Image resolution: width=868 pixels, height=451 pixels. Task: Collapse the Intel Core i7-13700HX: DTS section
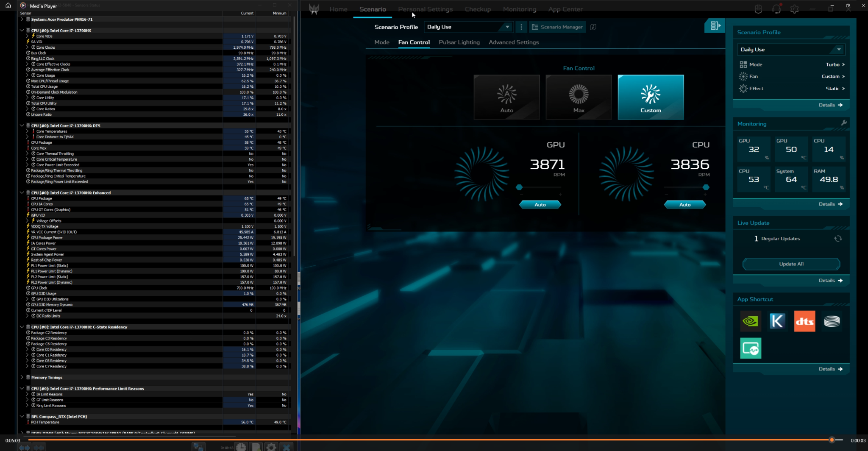(22, 125)
